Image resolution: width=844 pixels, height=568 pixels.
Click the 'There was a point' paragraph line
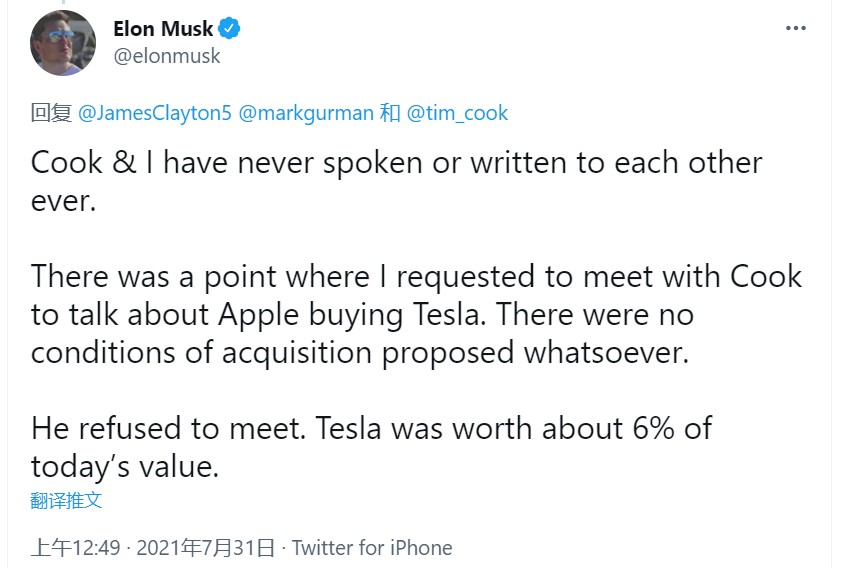click(416, 276)
